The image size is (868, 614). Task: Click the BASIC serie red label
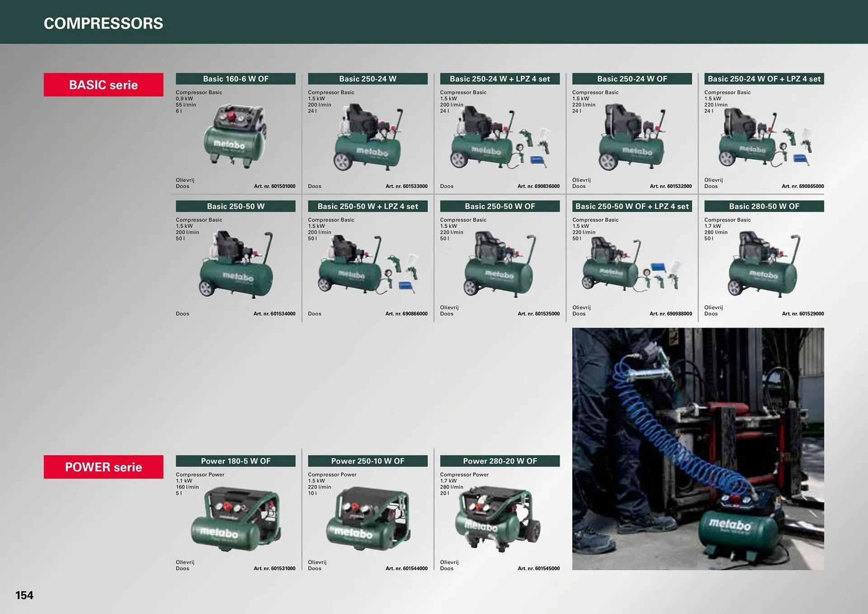pyautogui.click(x=103, y=85)
